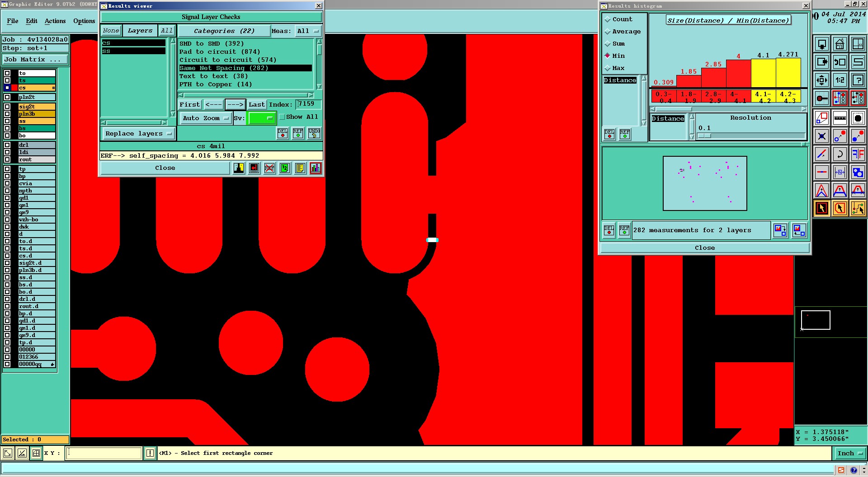Screen dimensions: 868x477
Task: Click the 0.3-0.4 red histogram bin
Action: (x=664, y=96)
